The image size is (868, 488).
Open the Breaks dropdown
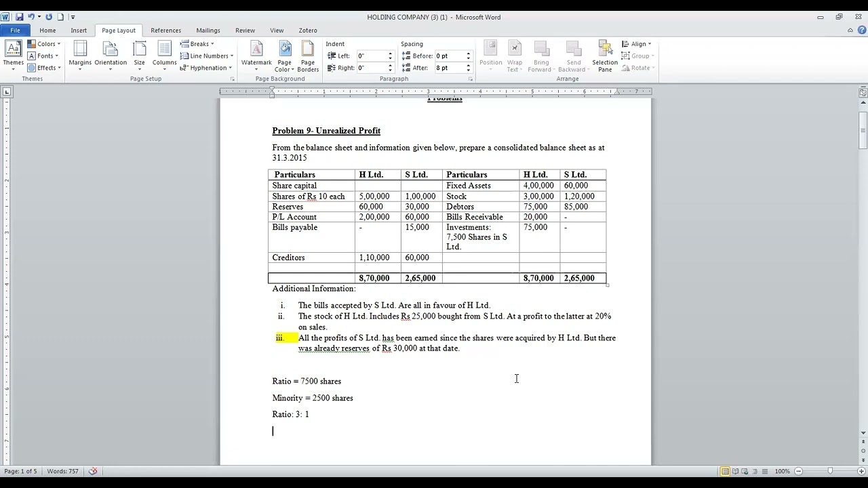click(x=197, y=44)
